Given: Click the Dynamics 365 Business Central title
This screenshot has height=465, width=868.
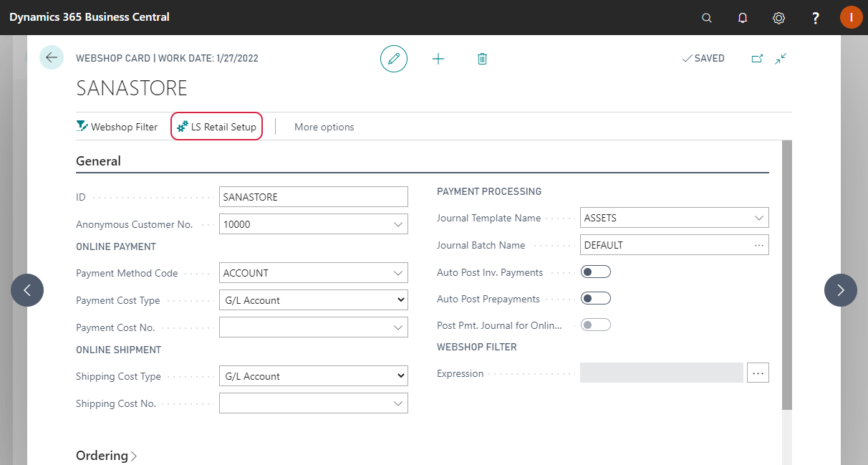Looking at the screenshot, I should click(90, 17).
